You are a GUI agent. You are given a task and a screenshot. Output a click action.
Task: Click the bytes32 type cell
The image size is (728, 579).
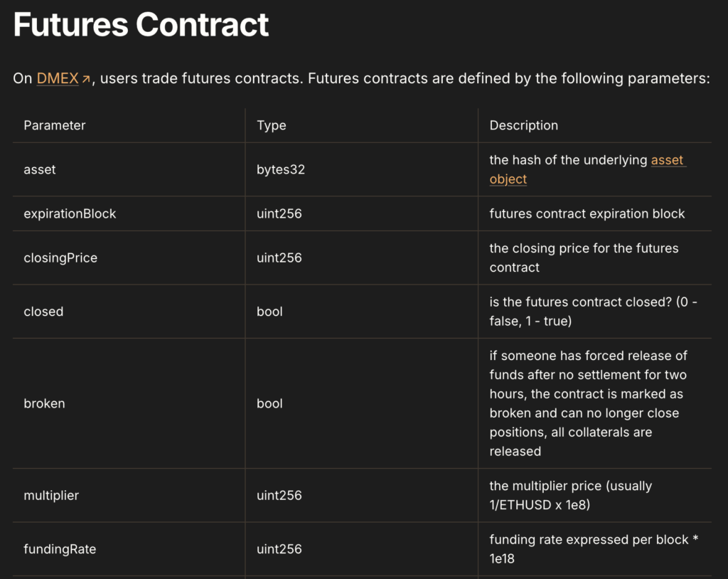[281, 170]
